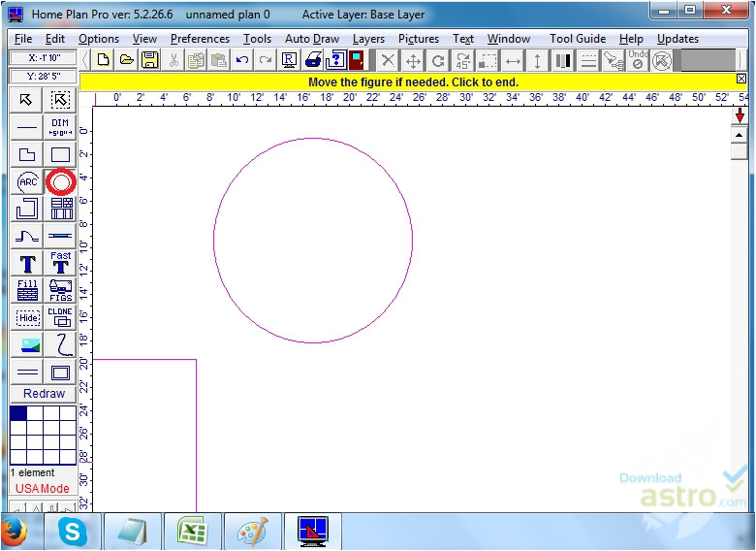The image size is (756, 551).
Task: Click the Redraw button
Action: point(44,394)
